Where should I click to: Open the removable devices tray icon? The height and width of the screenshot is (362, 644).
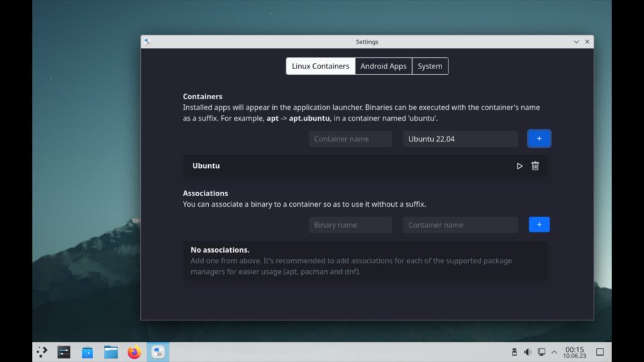point(514,352)
